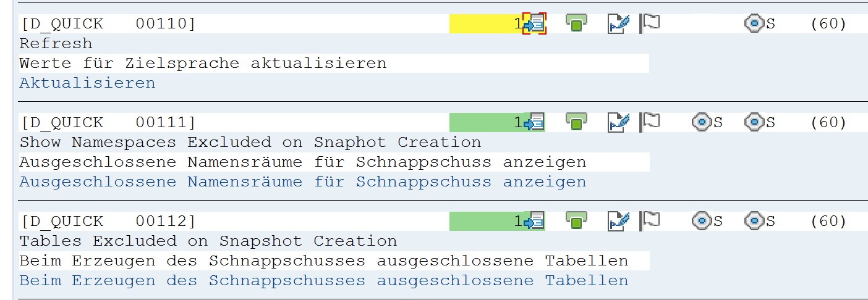
Task: Click the blue 'Ausgeschlossene Namensräume' proposal line
Action: pos(303,181)
